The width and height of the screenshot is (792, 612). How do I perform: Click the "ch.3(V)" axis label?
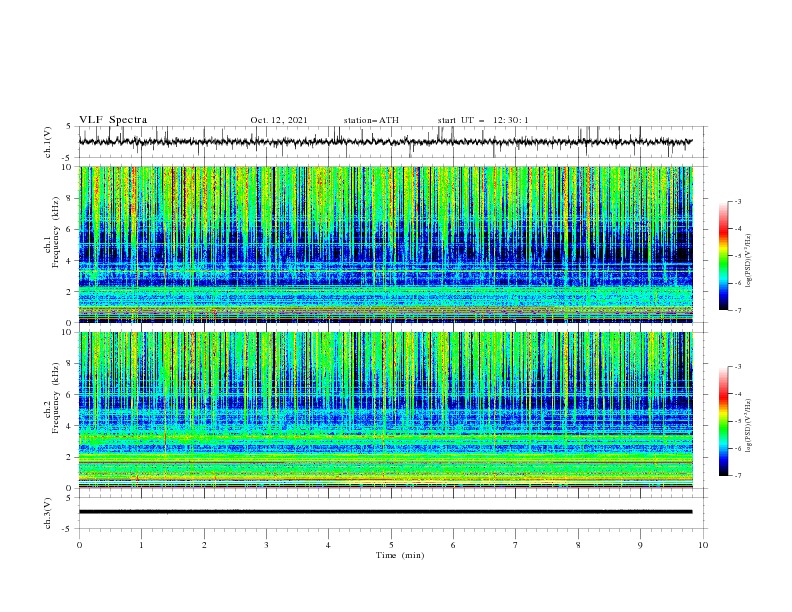click(x=48, y=513)
